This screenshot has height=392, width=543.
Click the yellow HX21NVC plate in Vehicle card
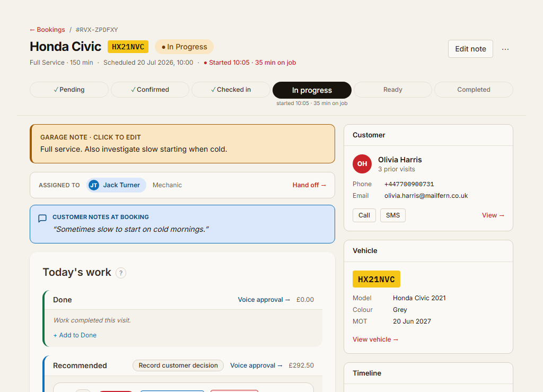(376, 279)
